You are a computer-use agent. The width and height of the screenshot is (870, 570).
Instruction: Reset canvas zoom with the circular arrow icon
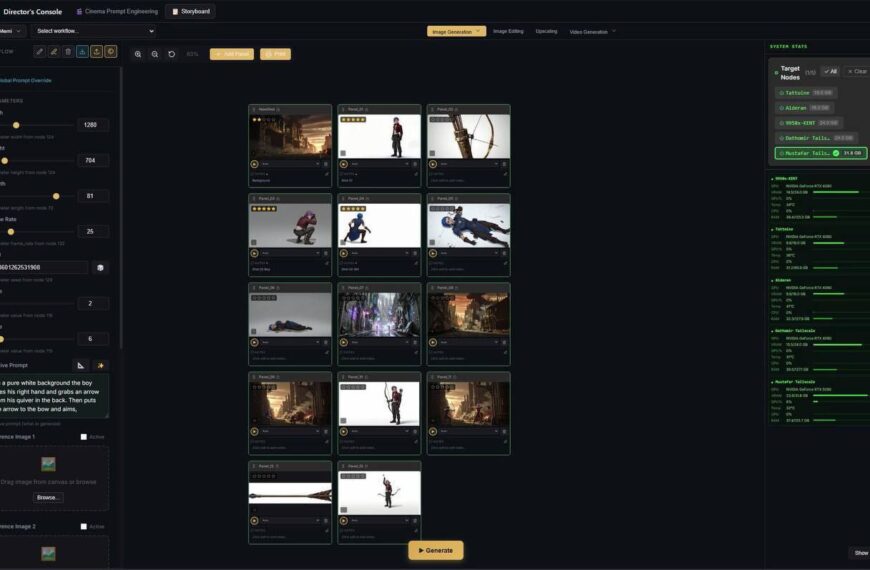click(172, 54)
